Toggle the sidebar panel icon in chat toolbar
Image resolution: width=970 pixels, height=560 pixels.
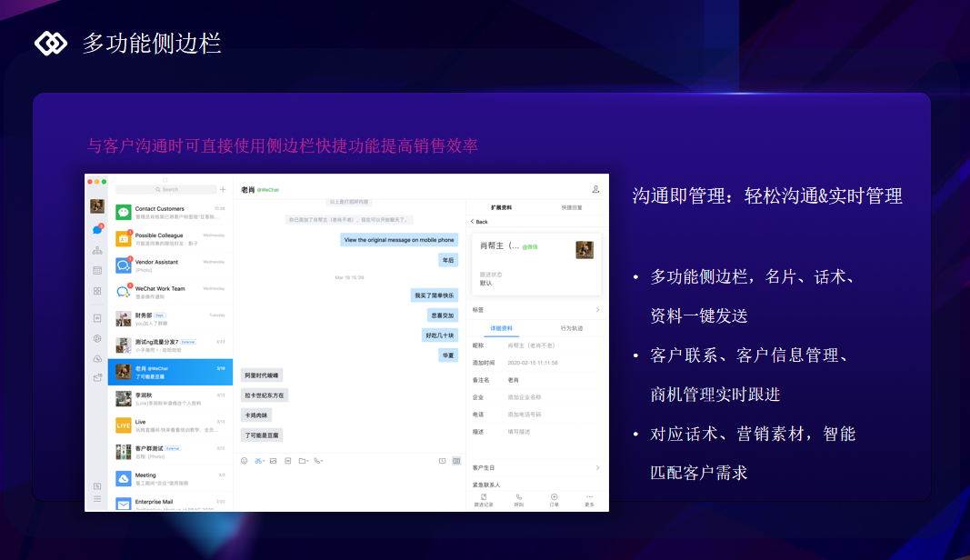click(456, 461)
